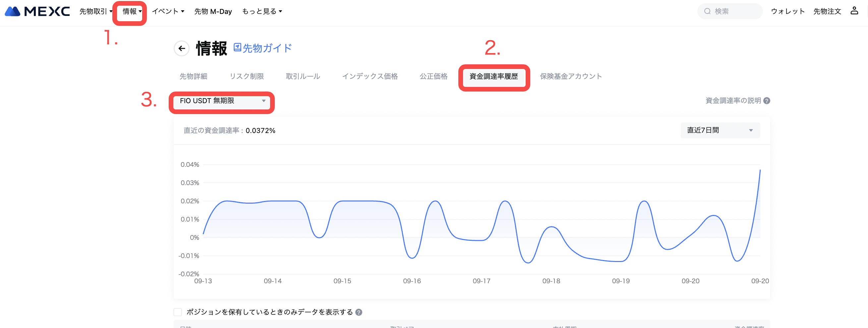Click the question icon next to position checkbox
Image resolution: width=868 pixels, height=328 pixels.
point(359,312)
